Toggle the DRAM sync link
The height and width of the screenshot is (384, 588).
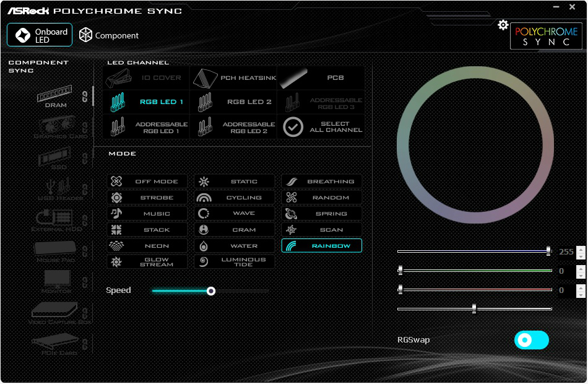[85, 97]
